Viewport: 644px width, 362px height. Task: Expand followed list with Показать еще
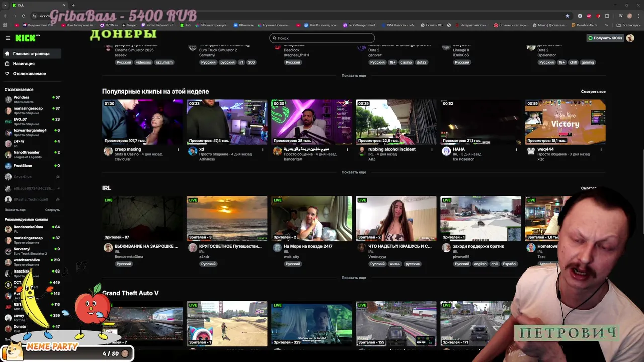click(x=15, y=210)
